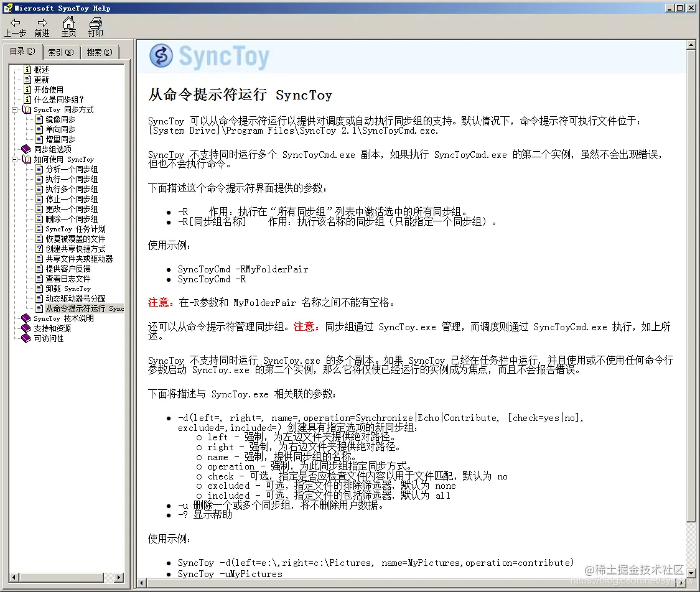Minimize the SyncToy Help window
The height and width of the screenshot is (592, 700).
click(670, 7)
